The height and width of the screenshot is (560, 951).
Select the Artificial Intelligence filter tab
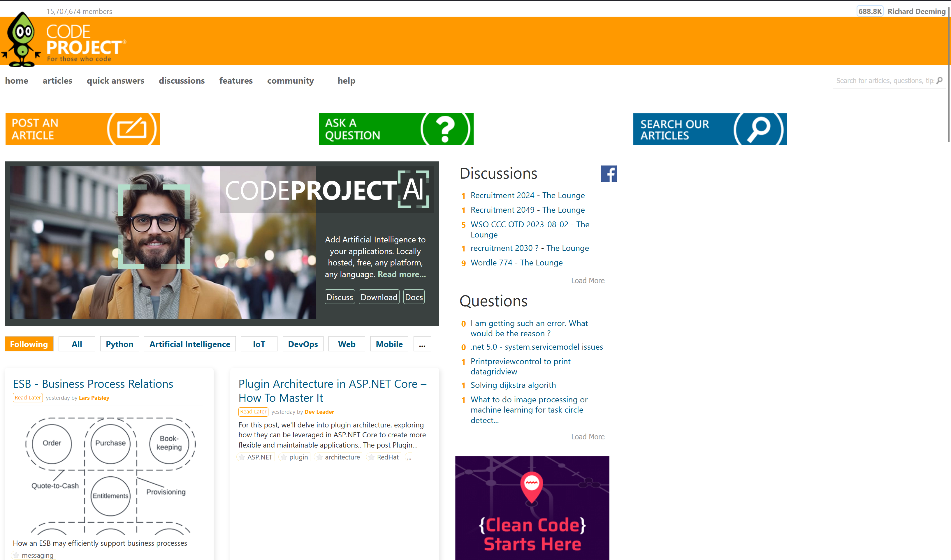(x=190, y=344)
